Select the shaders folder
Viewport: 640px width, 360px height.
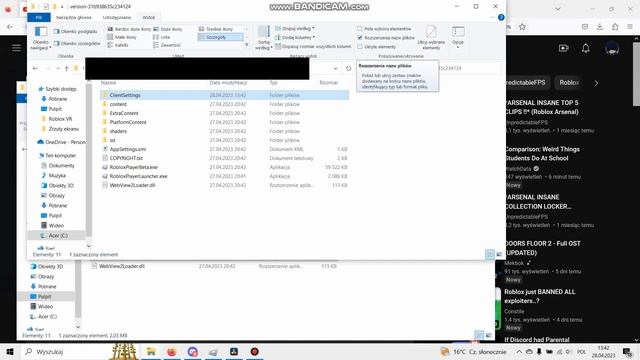(118, 131)
